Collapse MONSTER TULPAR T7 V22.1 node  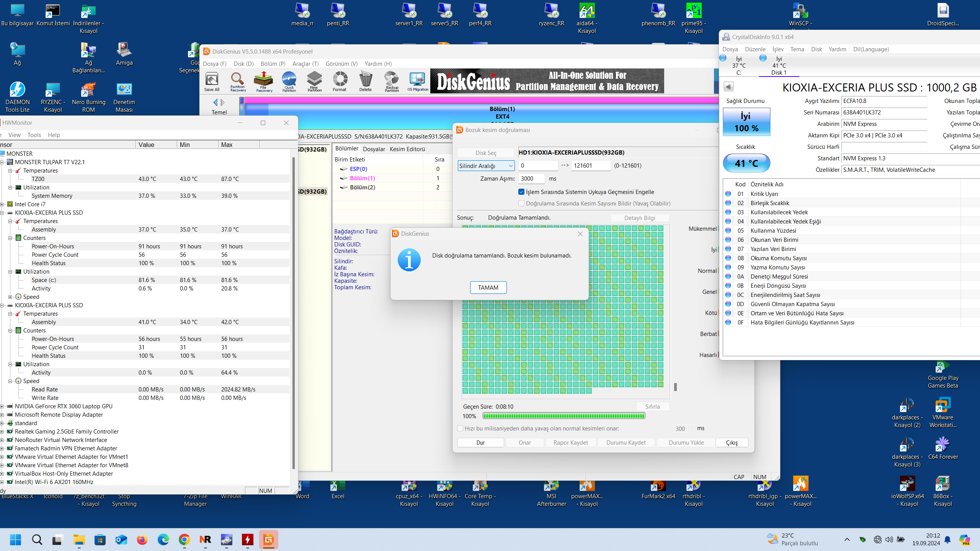[2, 162]
